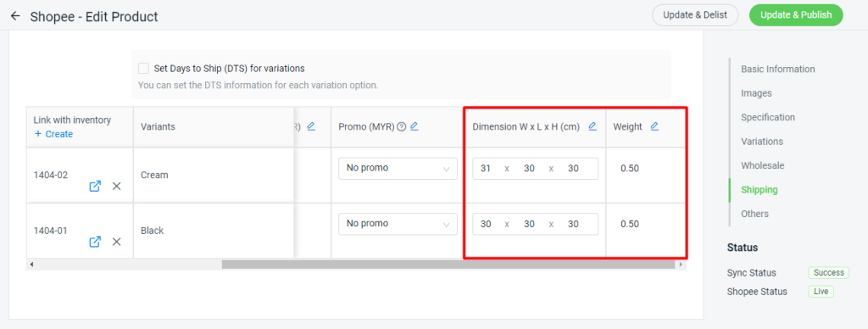
Task: Click the Create inventory link
Action: (x=53, y=134)
